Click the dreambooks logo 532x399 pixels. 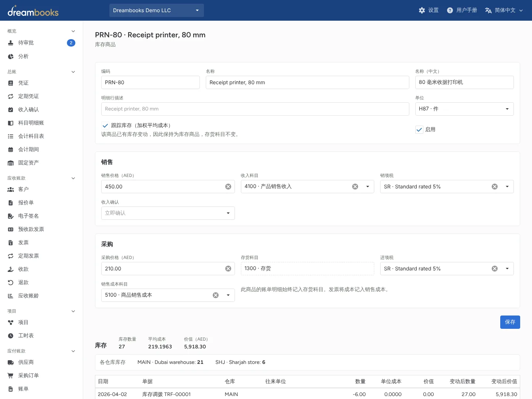[x=33, y=11]
